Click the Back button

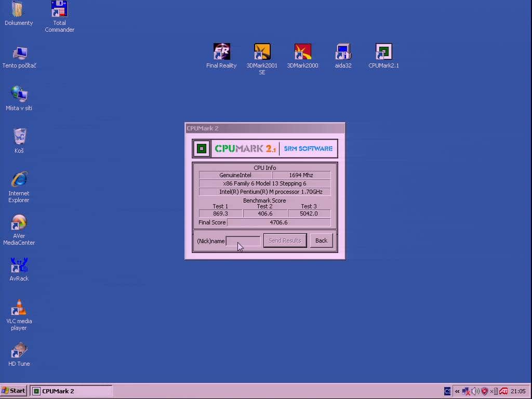click(321, 241)
